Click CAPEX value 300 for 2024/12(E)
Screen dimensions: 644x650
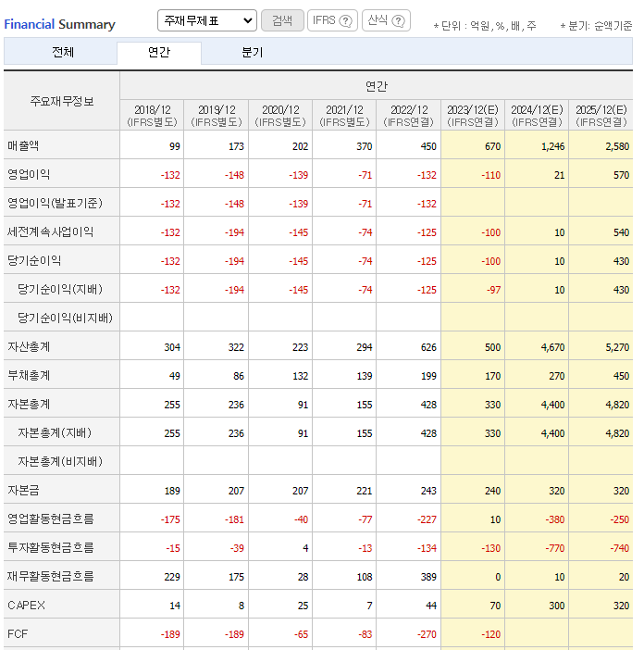tap(557, 606)
